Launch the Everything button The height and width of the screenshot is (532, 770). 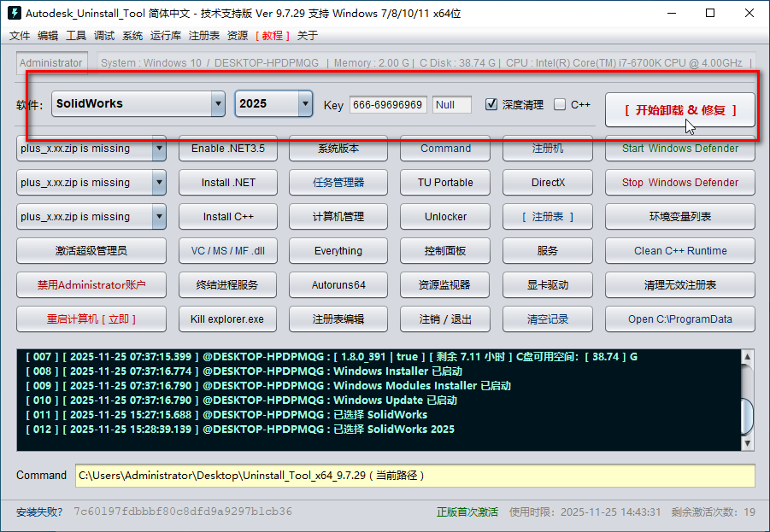338,251
